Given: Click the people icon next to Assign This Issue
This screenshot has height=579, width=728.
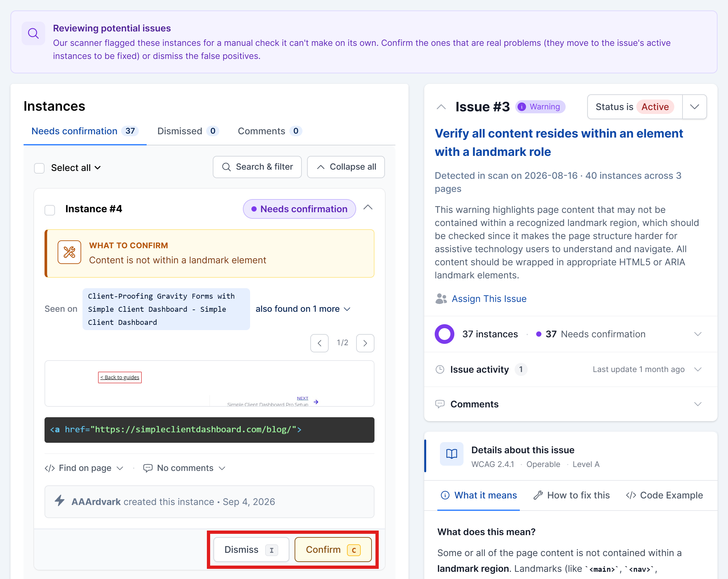Looking at the screenshot, I should [441, 299].
